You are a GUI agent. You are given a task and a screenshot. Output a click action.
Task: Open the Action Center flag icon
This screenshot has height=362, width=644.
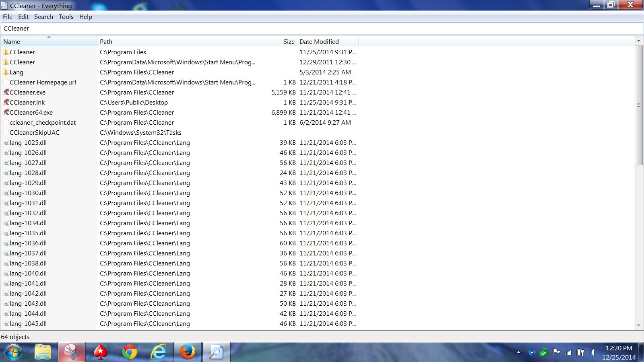coord(556,352)
